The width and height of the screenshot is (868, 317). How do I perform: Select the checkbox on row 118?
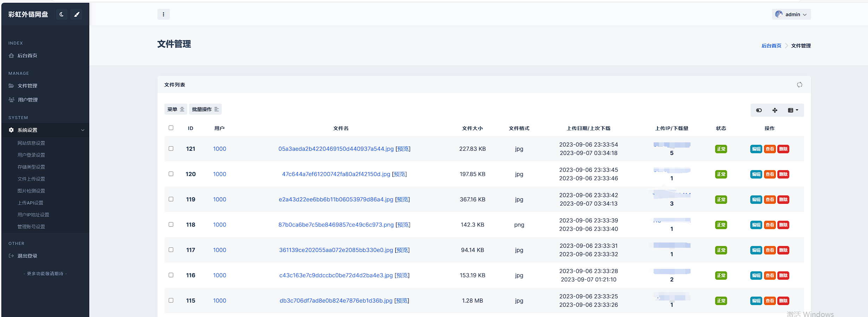pos(171,225)
